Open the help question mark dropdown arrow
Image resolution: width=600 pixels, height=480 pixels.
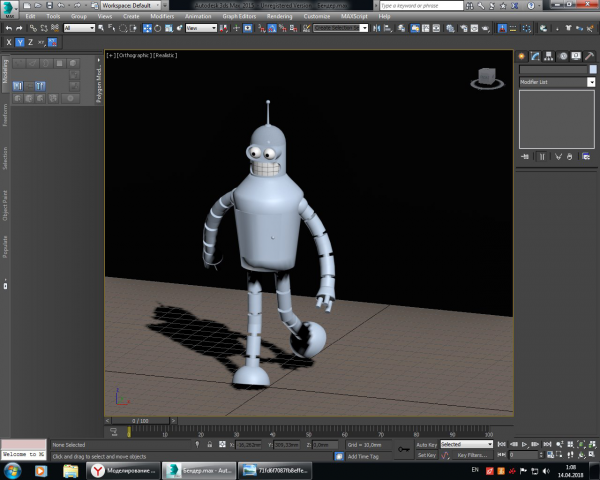[x=539, y=6]
